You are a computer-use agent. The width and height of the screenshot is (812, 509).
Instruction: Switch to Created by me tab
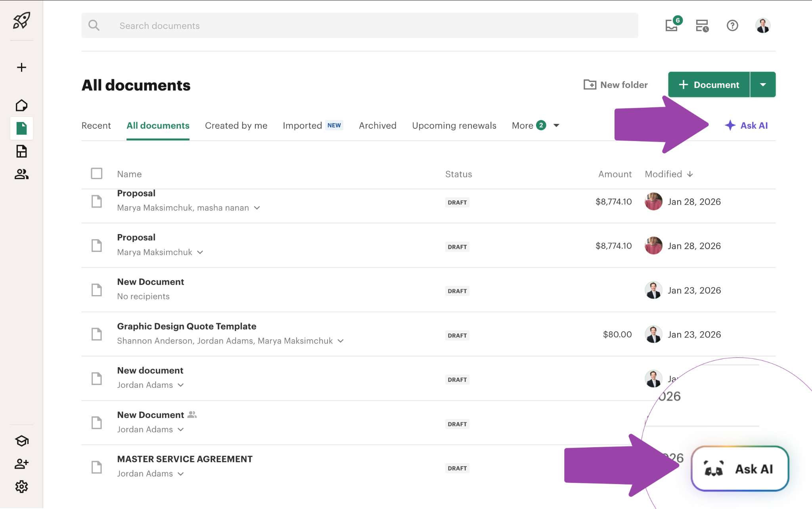coord(236,126)
